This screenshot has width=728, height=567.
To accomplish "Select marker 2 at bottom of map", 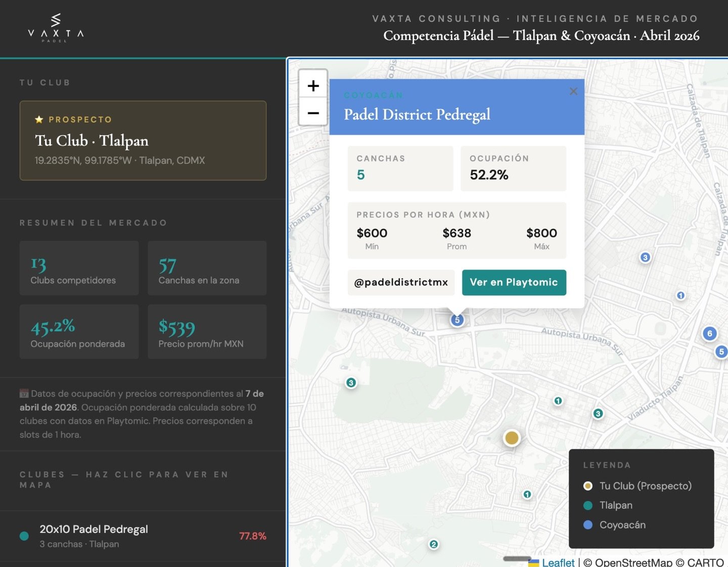I will [434, 544].
